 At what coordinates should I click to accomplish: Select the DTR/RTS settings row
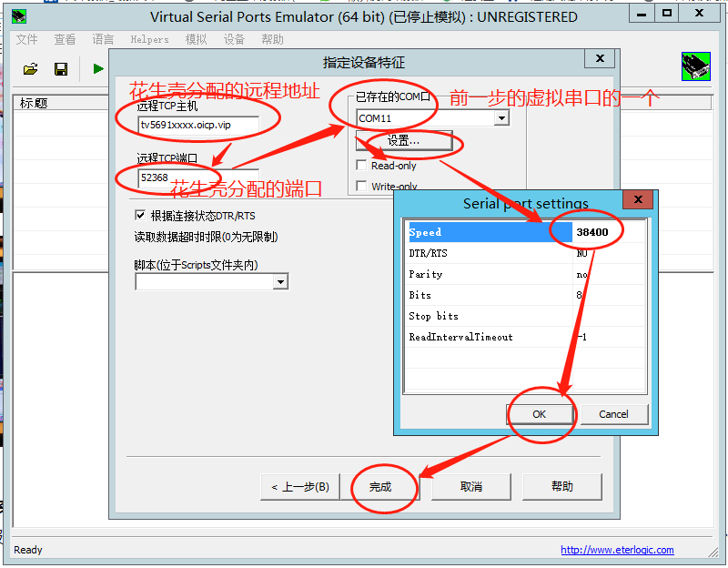(x=525, y=253)
